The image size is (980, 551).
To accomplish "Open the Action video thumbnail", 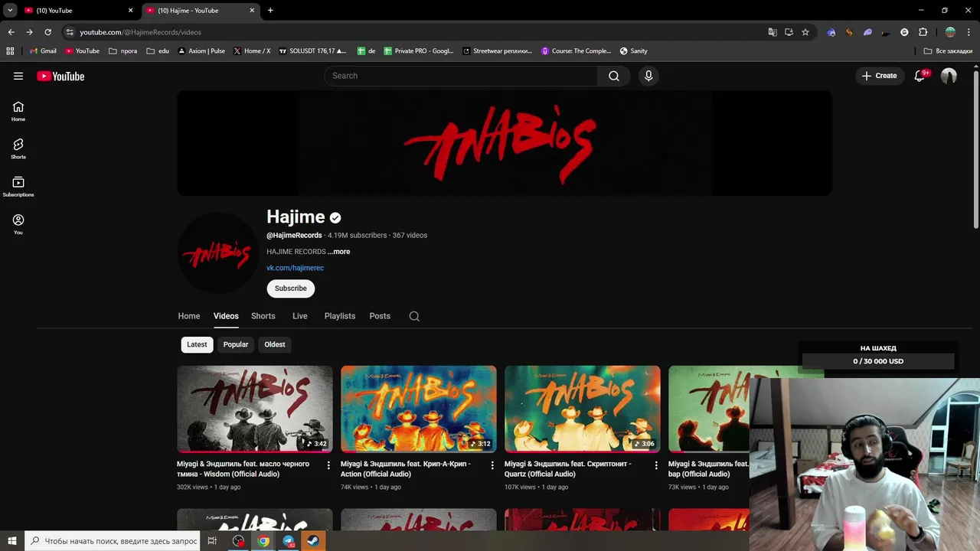I will click(419, 409).
